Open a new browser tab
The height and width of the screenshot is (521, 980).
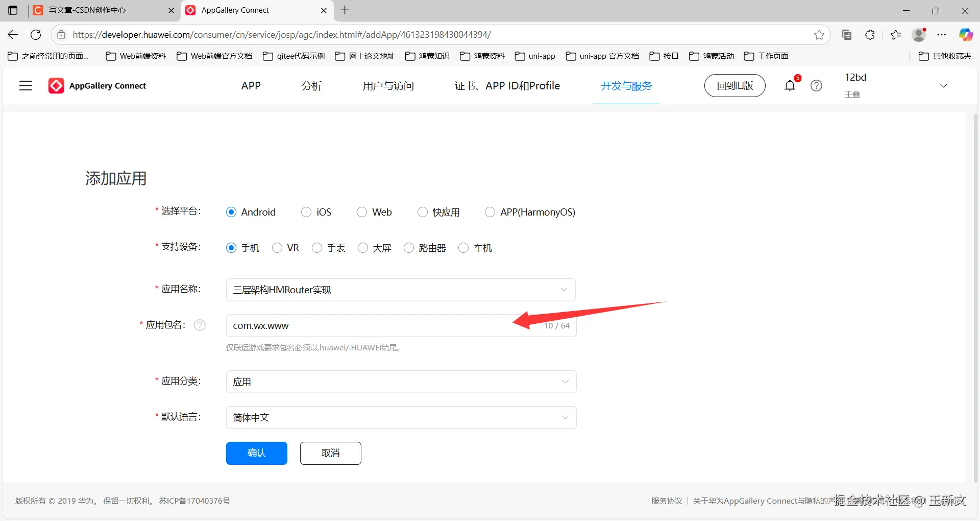point(345,10)
